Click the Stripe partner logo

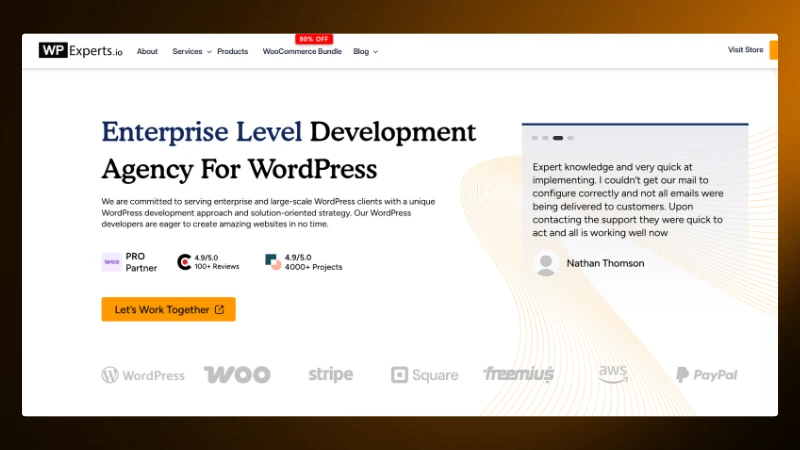[x=331, y=374]
